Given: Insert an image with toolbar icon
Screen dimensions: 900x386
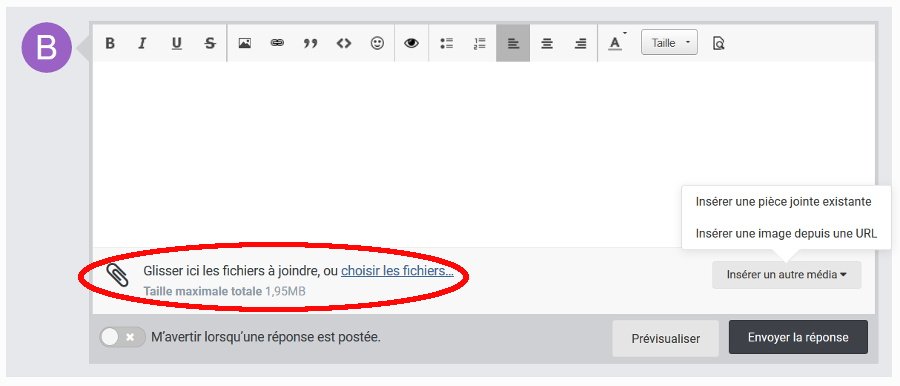Looking at the screenshot, I should click(x=245, y=43).
